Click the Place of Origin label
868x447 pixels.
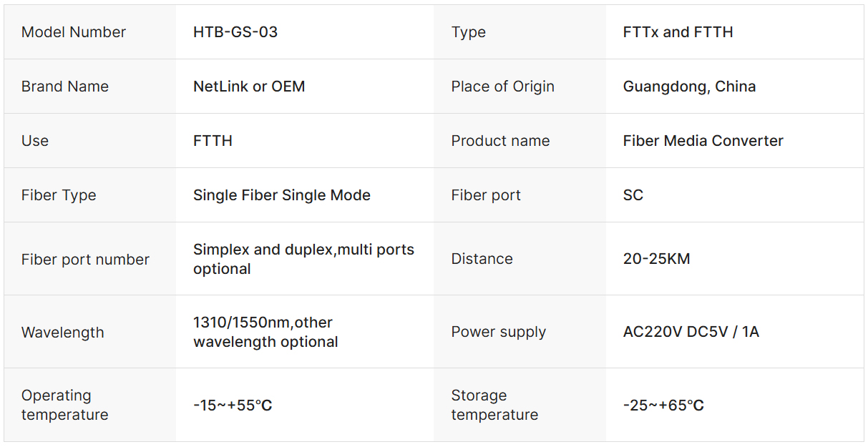pos(502,87)
